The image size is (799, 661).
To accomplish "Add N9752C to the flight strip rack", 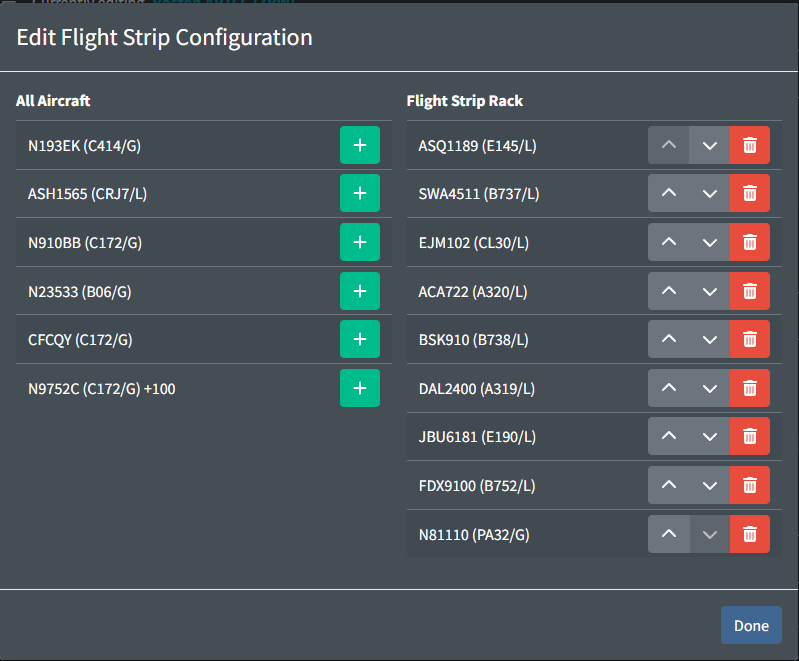I will (x=360, y=388).
